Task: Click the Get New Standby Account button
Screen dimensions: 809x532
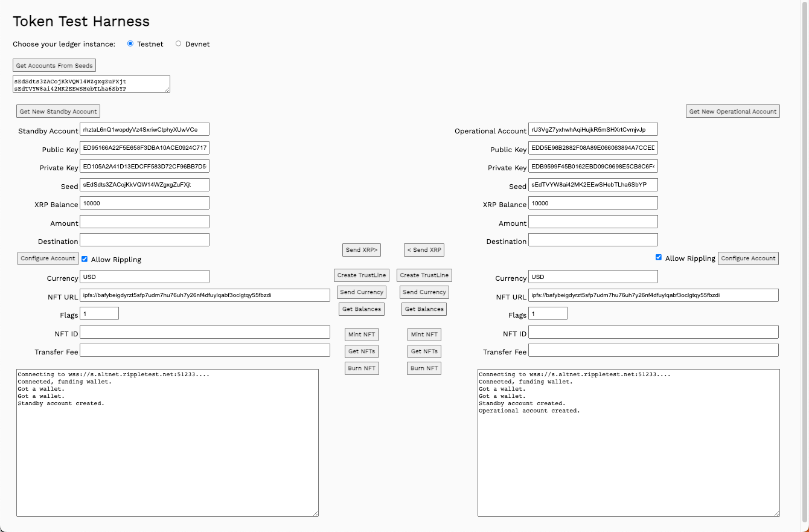Action: (x=58, y=111)
